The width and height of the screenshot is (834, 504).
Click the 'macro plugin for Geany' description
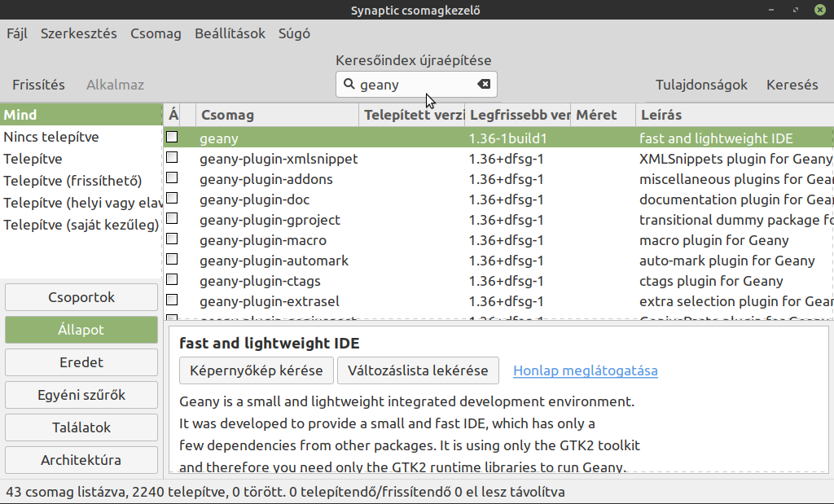[x=713, y=240]
